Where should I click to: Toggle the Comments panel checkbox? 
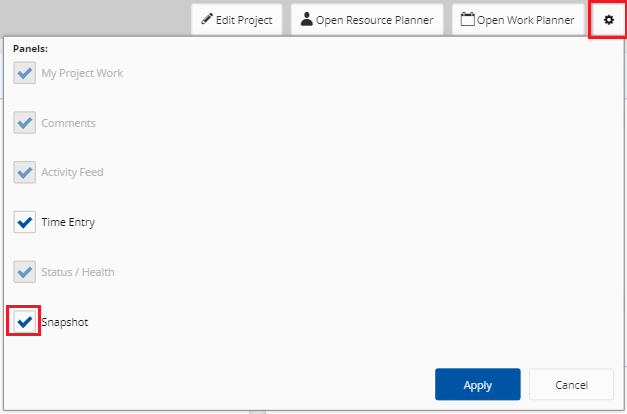coord(24,123)
